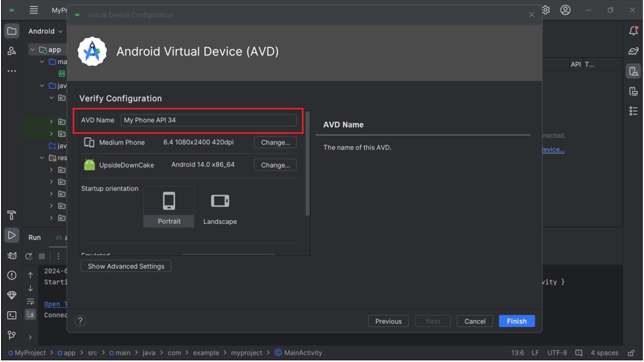Viewport: 644px width, 362px height.
Task: Collapse the java folder node
Action: 42,86
